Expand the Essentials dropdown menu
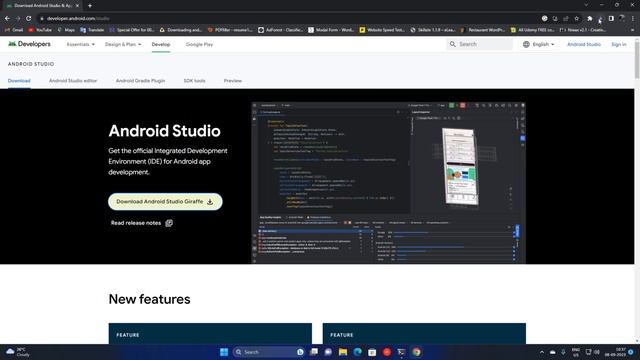This screenshot has width=640, height=360. 80,44
